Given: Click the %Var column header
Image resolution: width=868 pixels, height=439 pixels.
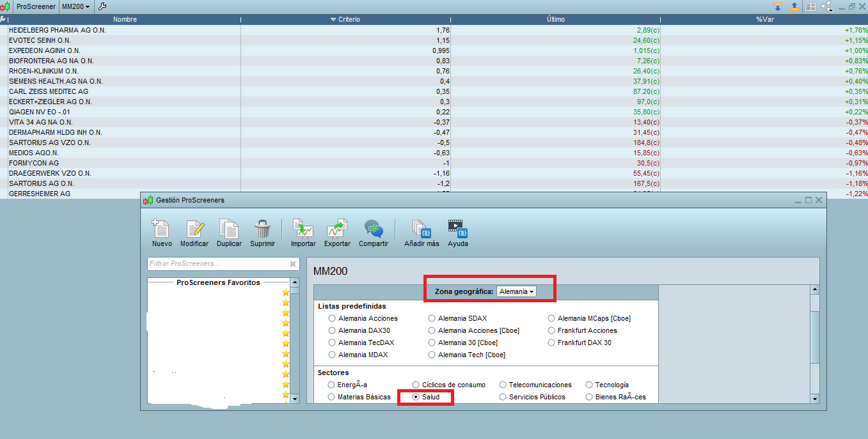Looking at the screenshot, I should tap(764, 19).
